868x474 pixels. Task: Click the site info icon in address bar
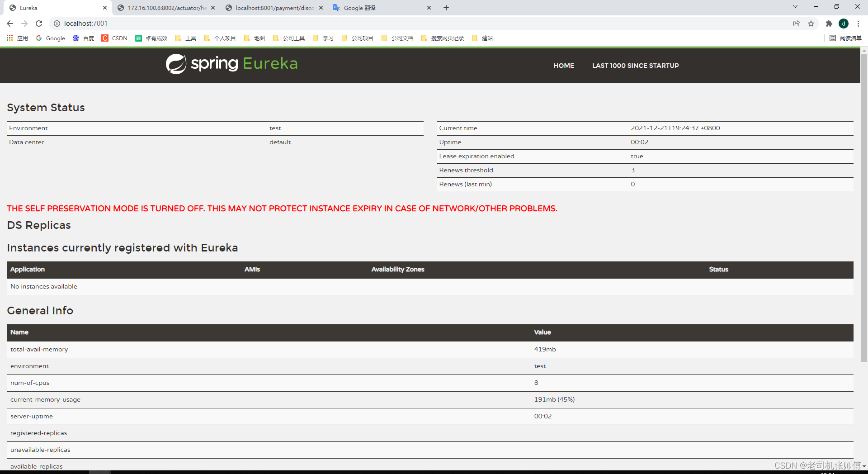pyautogui.click(x=57, y=24)
